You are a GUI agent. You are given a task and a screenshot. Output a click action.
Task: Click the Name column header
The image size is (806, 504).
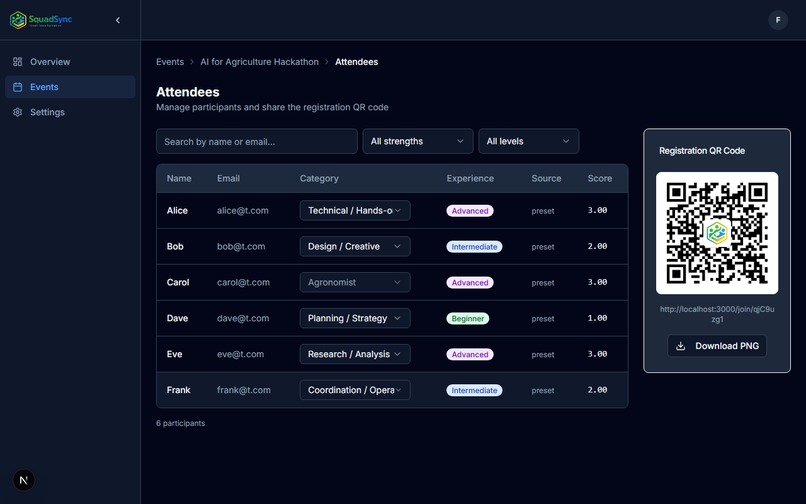pyautogui.click(x=179, y=178)
